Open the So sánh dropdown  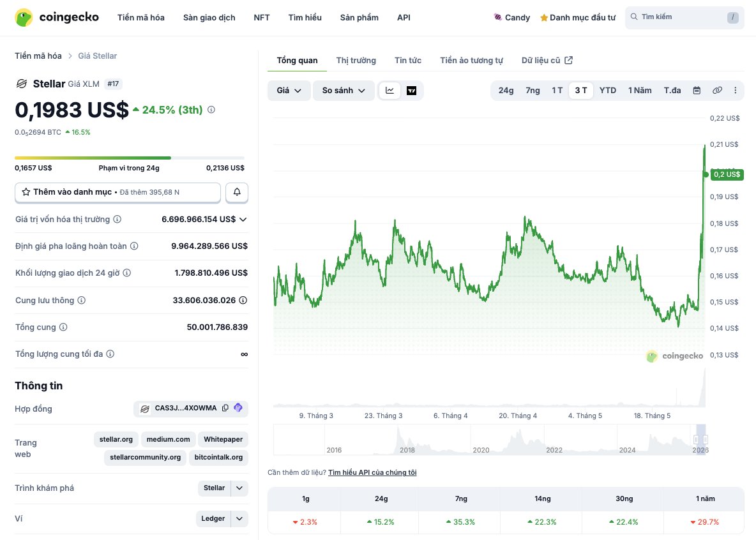point(344,91)
